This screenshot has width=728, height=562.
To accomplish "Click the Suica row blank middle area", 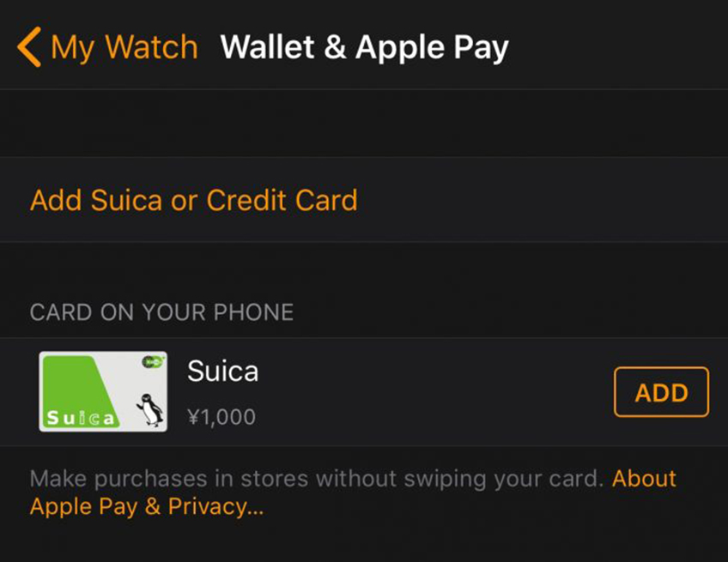I will (432, 392).
